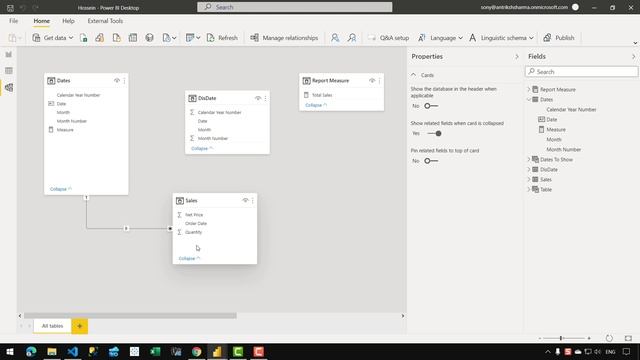Screen dimensions: 640x360
Task: Toggle Show the database in header
Action: coord(431,106)
